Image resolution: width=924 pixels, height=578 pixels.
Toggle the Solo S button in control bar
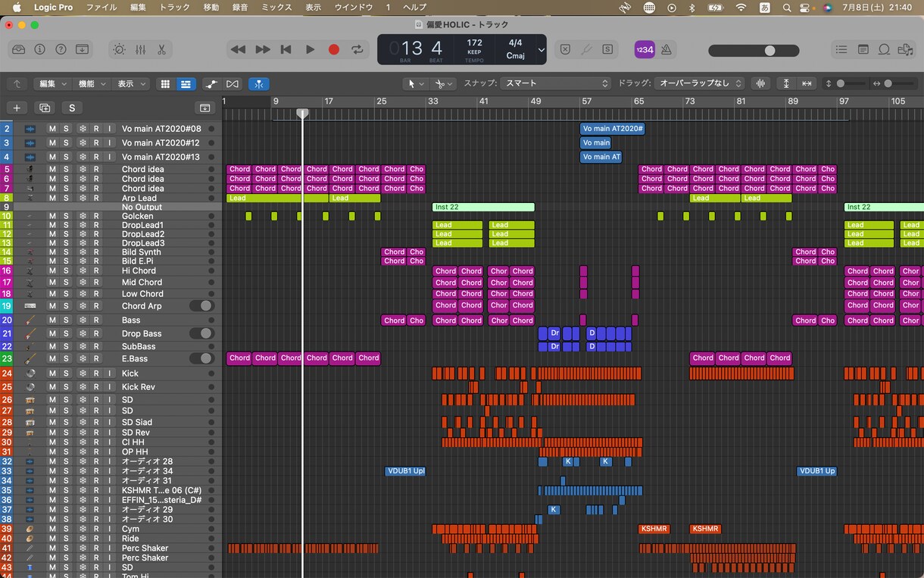(607, 49)
